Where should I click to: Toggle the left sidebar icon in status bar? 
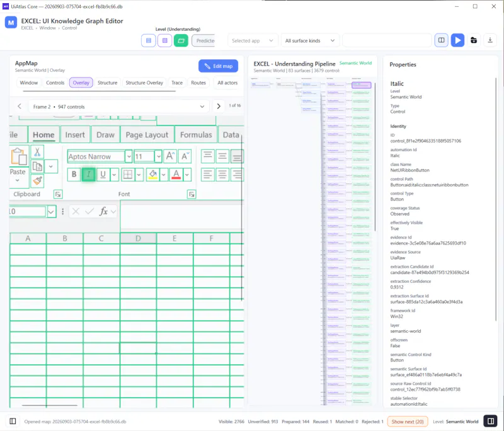click(13, 421)
